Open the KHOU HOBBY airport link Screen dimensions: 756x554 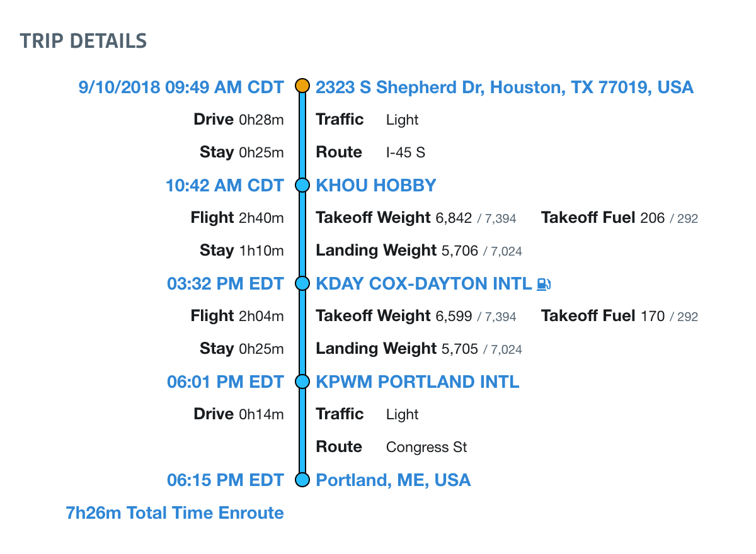[376, 185]
